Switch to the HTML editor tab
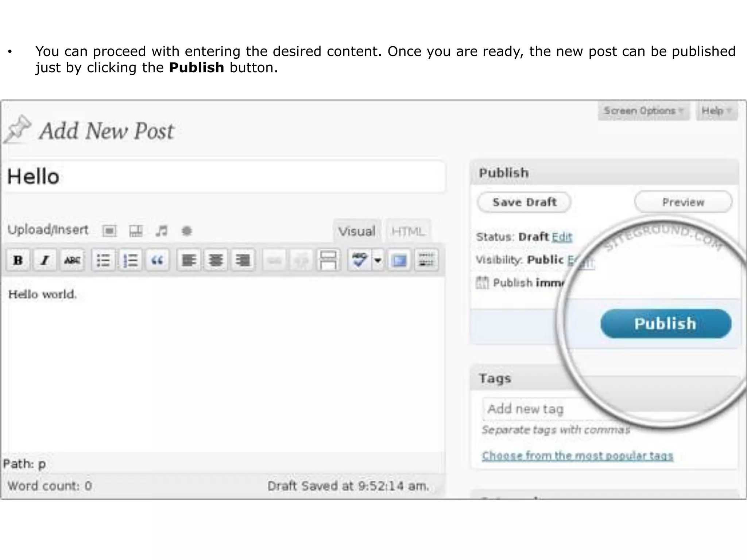Screen dimensions: 747x560 coord(408,231)
